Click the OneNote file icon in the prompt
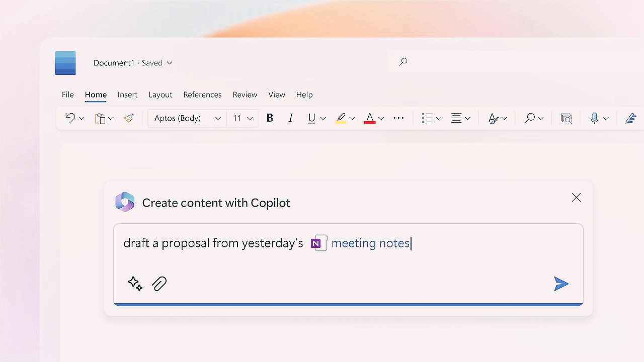 (x=318, y=243)
